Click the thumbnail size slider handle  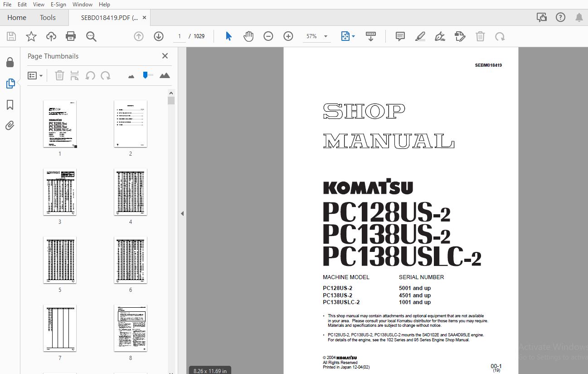pyautogui.click(x=145, y=75)
